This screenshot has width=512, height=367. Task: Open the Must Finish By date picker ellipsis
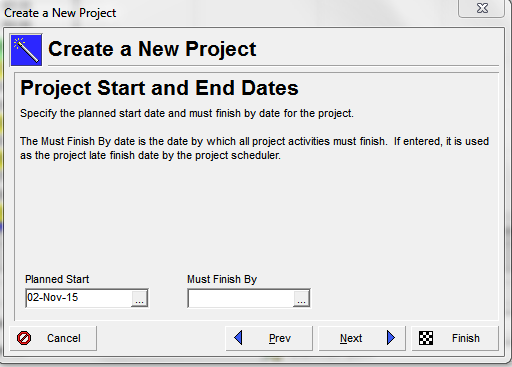coord(301,298)
